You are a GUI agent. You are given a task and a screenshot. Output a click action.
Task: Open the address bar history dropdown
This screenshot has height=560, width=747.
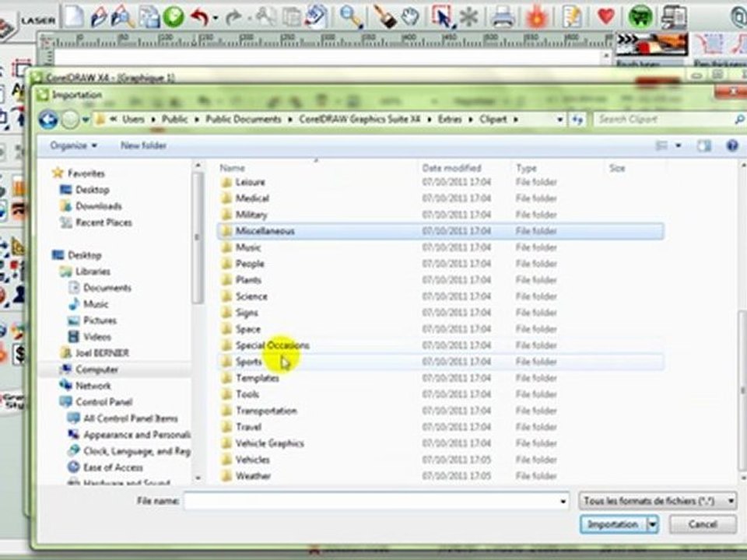[560, 120]
